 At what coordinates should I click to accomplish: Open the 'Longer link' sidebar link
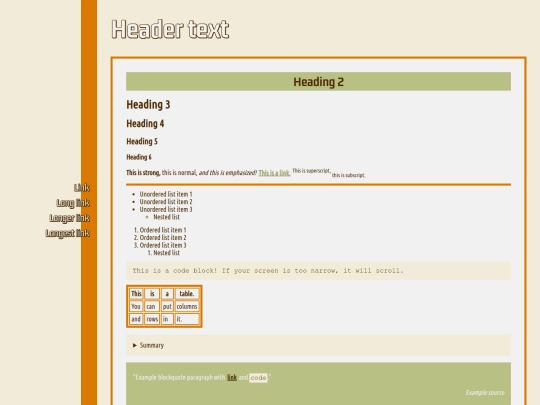coord(70,218)
